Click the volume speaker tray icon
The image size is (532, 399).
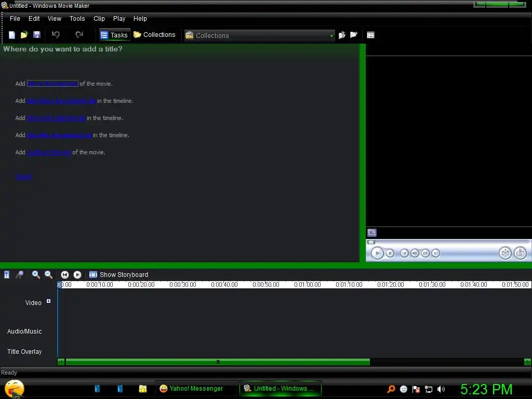pos(441,389)
